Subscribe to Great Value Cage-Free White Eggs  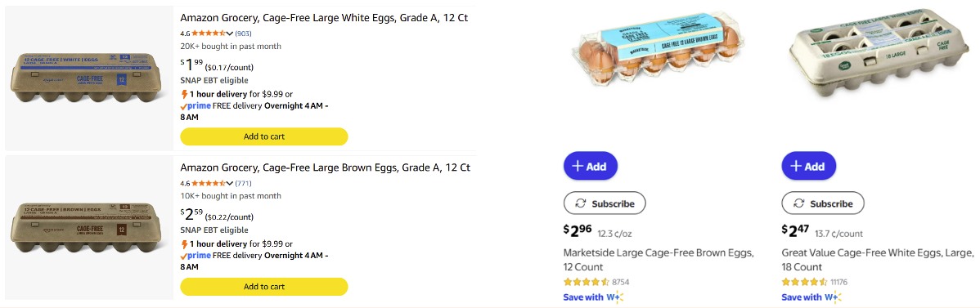click(822, 203)
